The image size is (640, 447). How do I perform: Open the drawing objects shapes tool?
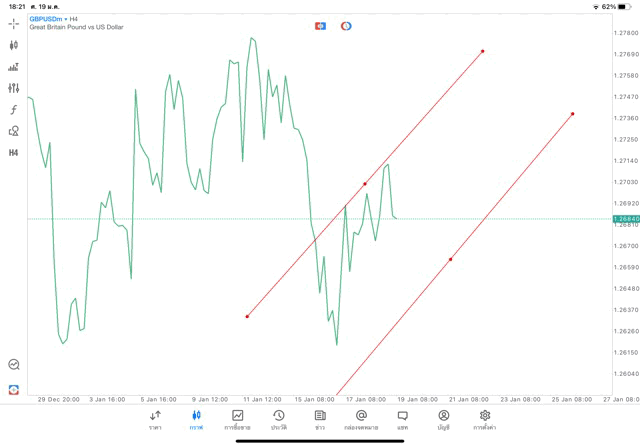(x=14, y=131)
